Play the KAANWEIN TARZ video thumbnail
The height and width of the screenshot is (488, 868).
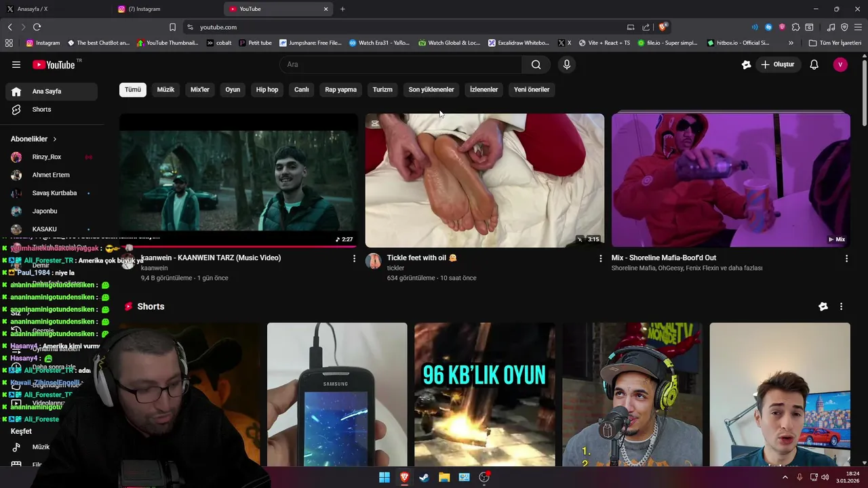pyautogui.click(x=239, y=180)
